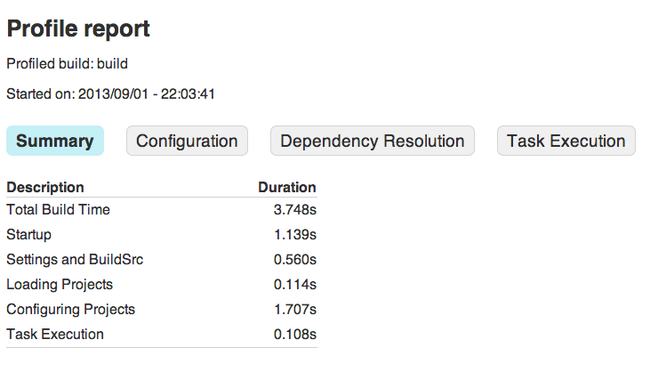This screenshot has height=372, width=650.
Task: Select the Task Execution table row
Action: (162, 334)
